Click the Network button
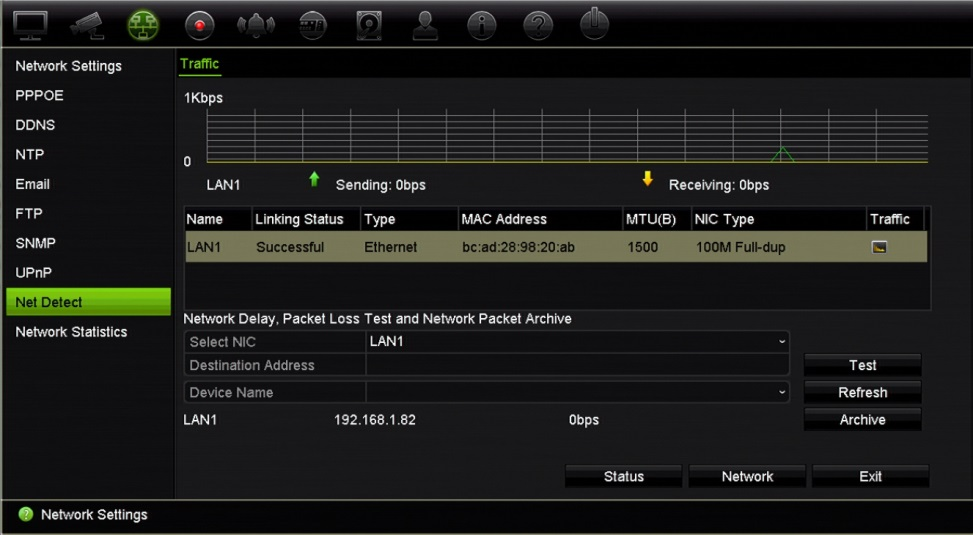 [x=747, y=476]
